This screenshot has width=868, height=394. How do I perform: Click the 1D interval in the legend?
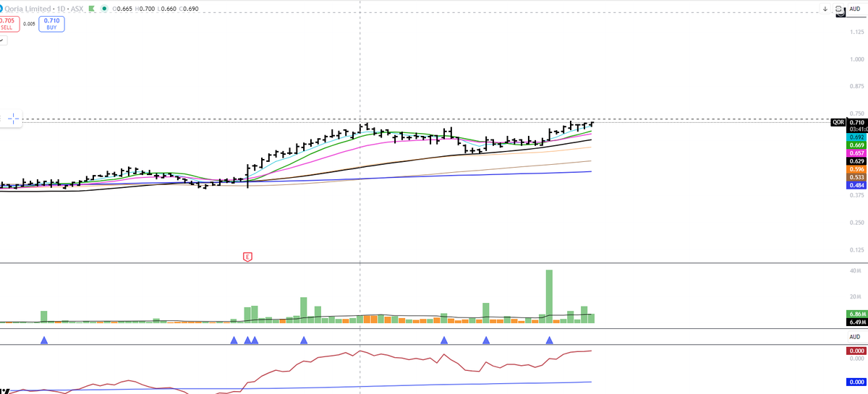pyautogui.click(x=61, y=9)
